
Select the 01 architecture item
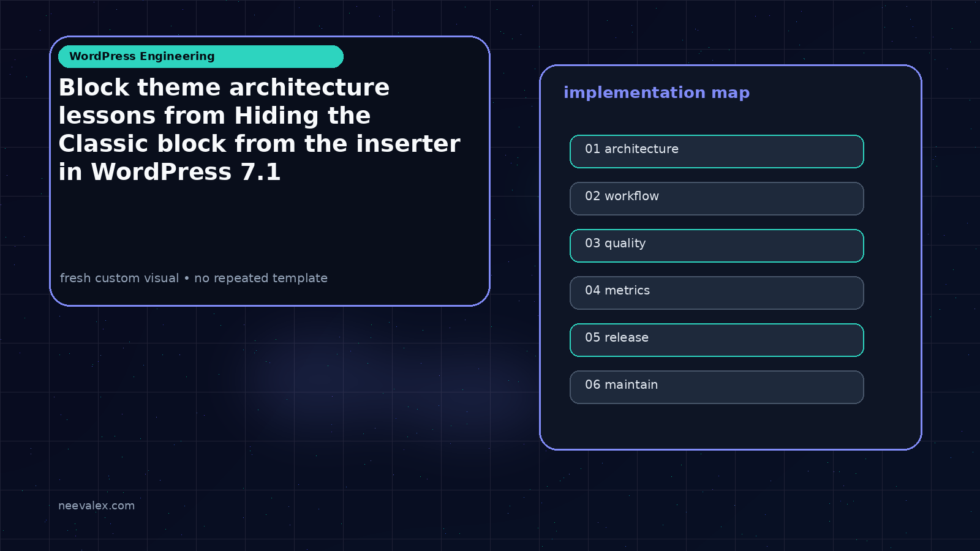click(717, 151)
